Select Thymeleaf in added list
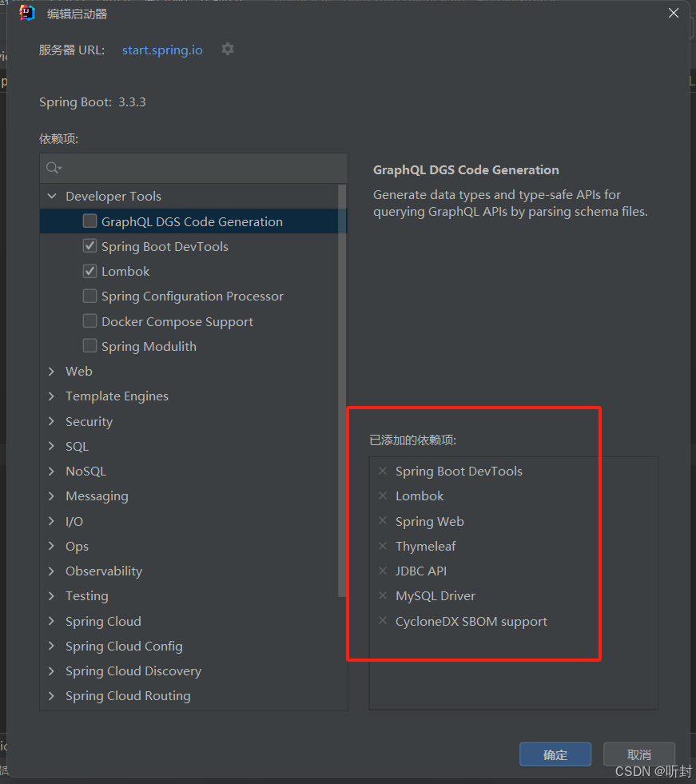Screen dimensions: 696x784 pyautogui.click(x=425, y=547)
